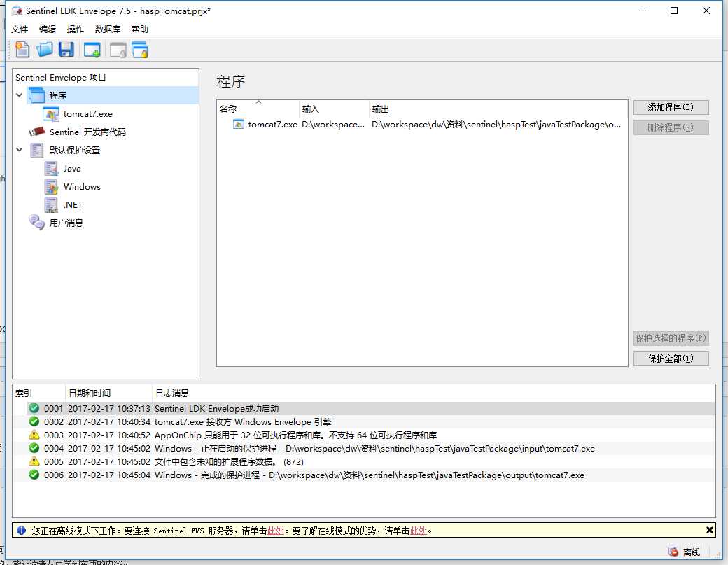Save the project with the floppy disk icon
728x565 pixels.
click(x=66, y=50)
